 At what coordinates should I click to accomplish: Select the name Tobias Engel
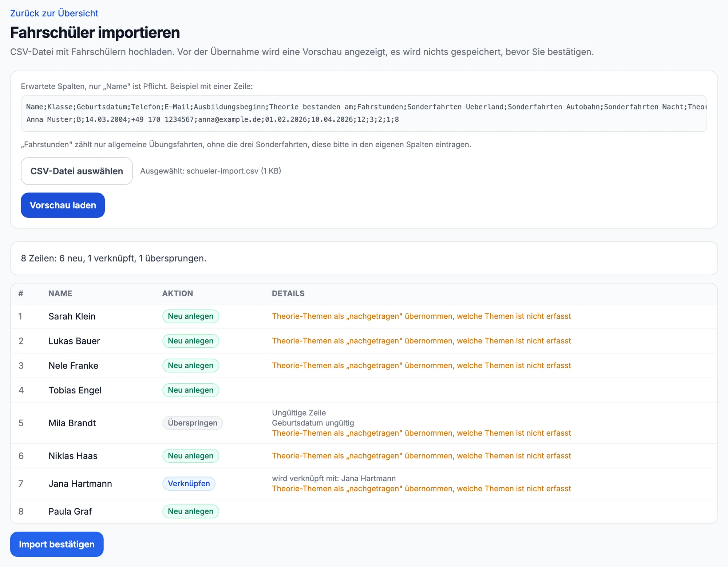75,390
